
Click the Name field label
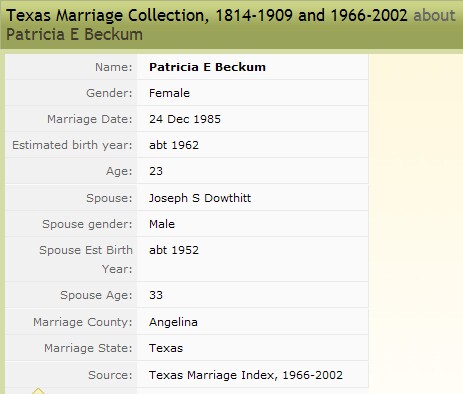(114, 67)
